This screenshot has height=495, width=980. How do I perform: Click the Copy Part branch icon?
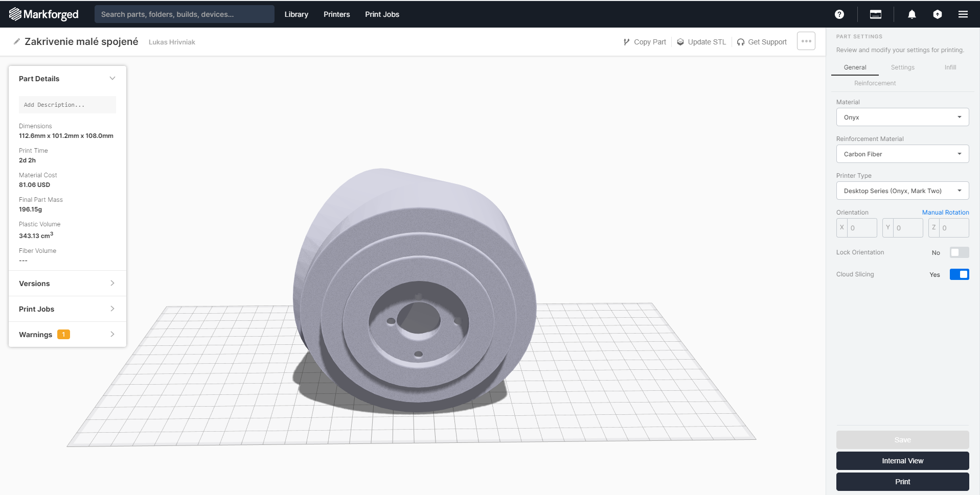(627, 42)
